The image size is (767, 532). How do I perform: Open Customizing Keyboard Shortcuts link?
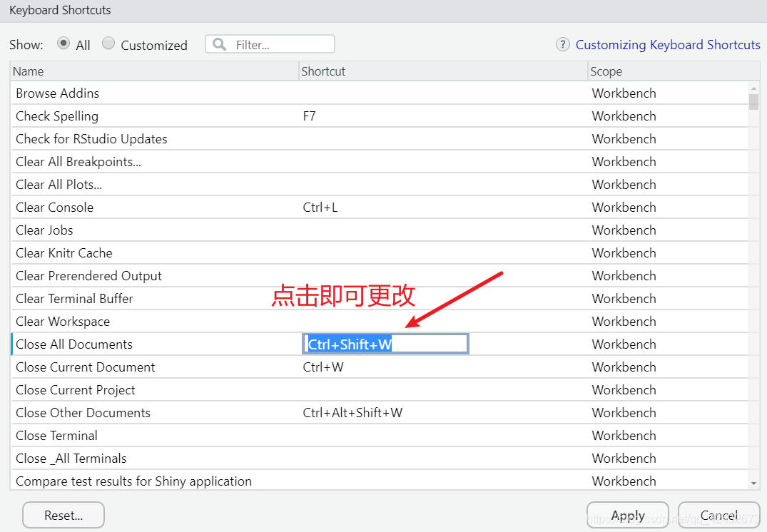pyautogui.click(x=668, y=44)
